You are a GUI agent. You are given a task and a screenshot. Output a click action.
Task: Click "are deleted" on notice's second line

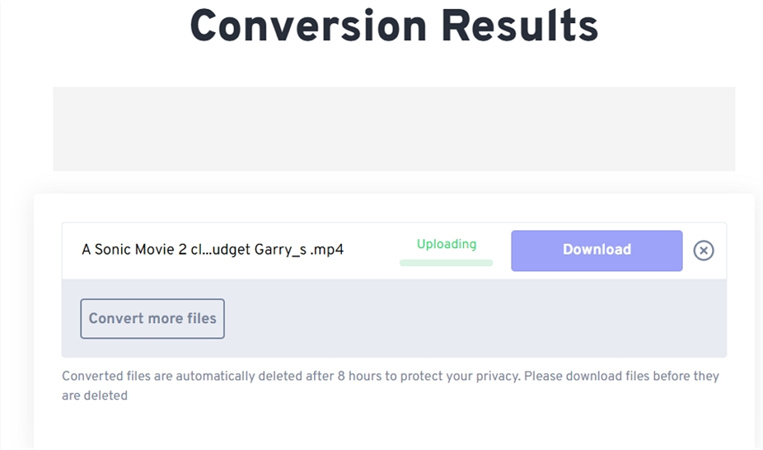pyautogui.click(x=95, y=395)
